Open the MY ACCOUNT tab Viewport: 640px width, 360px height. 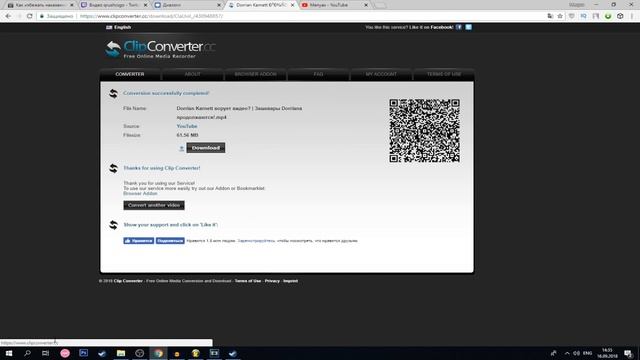coord(381,74)
